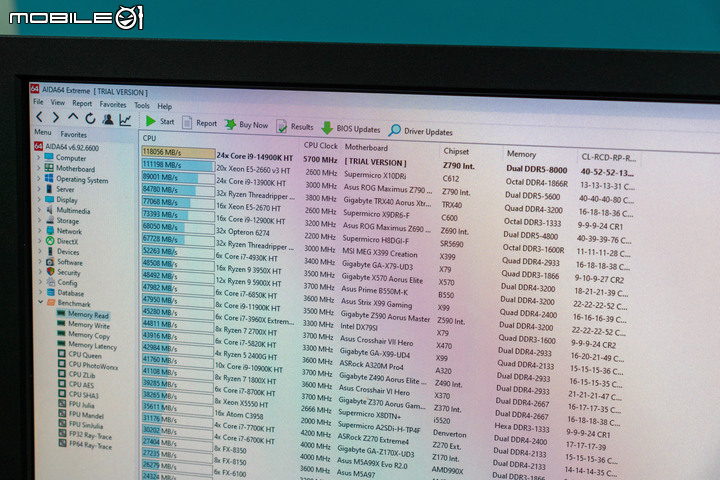Select the Memory Read benchmark item

point(88,315)
